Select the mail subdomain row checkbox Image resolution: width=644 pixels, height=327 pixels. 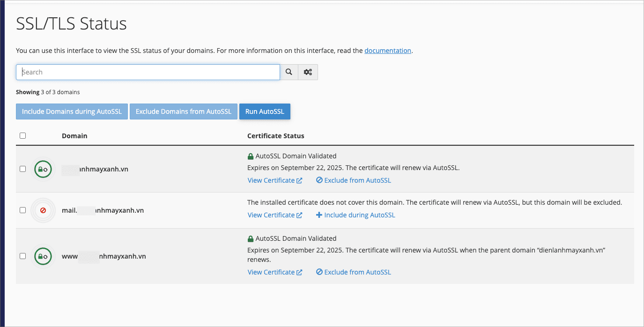(22, 210)
